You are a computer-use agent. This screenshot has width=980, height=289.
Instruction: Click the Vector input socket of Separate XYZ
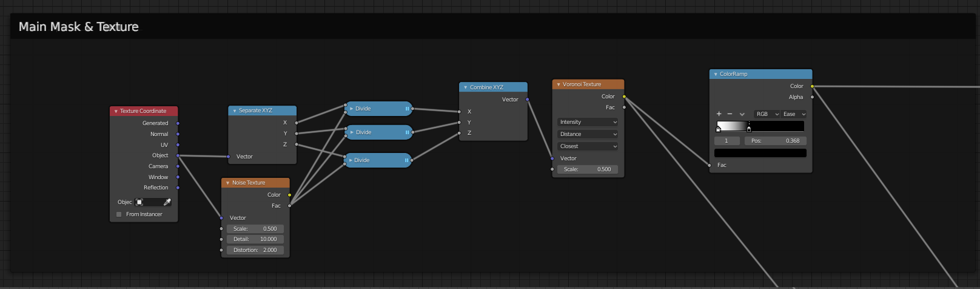tap(228, 157)
